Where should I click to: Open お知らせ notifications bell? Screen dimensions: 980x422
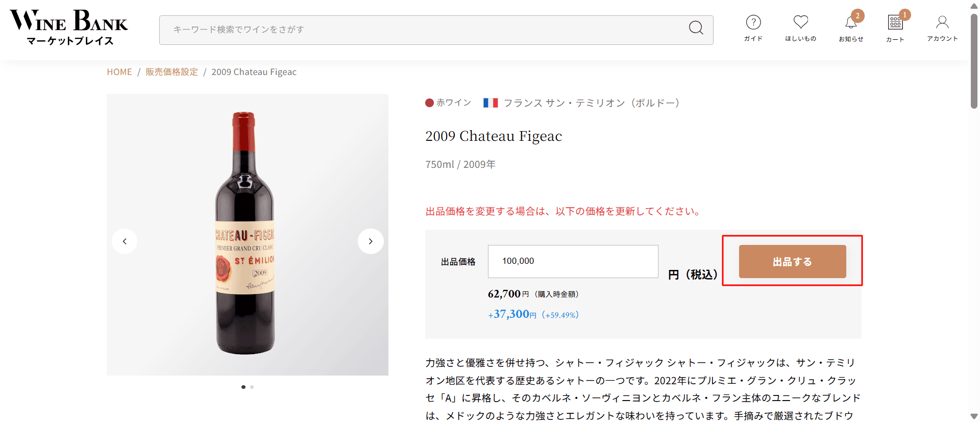(x=851, y=28)
